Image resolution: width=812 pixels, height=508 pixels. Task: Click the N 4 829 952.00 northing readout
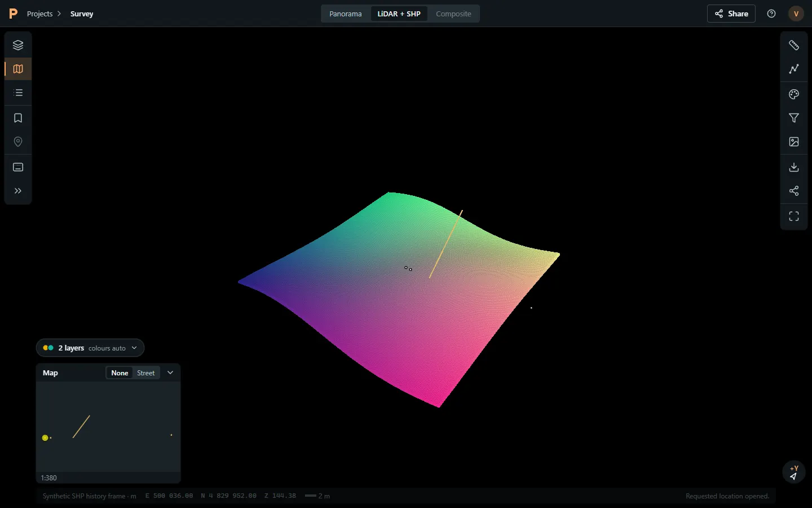(x=228, y=496)
